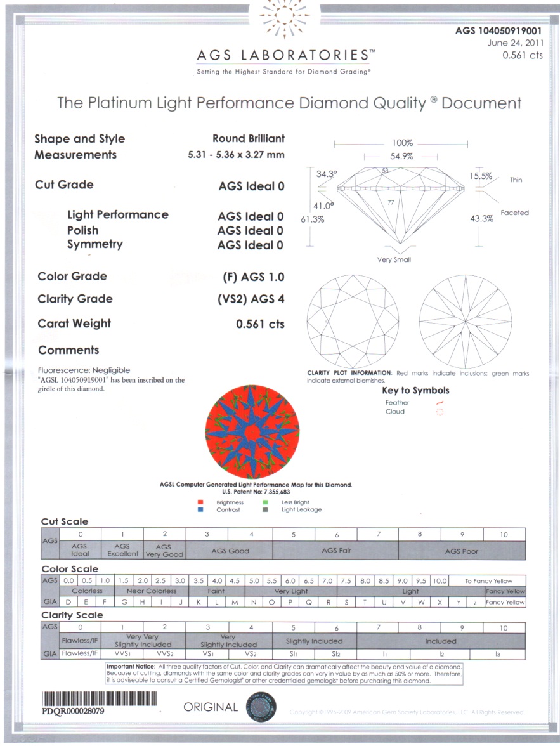Click the code PDQR000028079
Image resolution: width=560 pixels, height=746 pixels.
tap(74, 711)
